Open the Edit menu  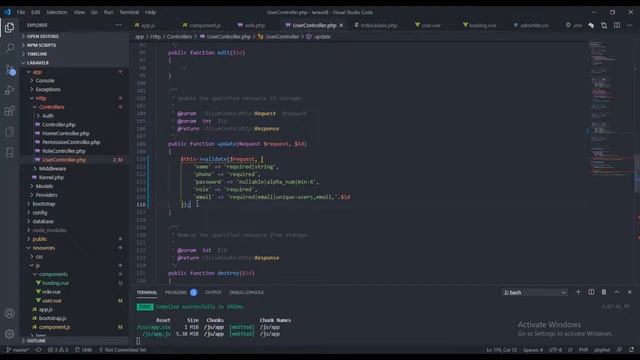pos(36,12)
